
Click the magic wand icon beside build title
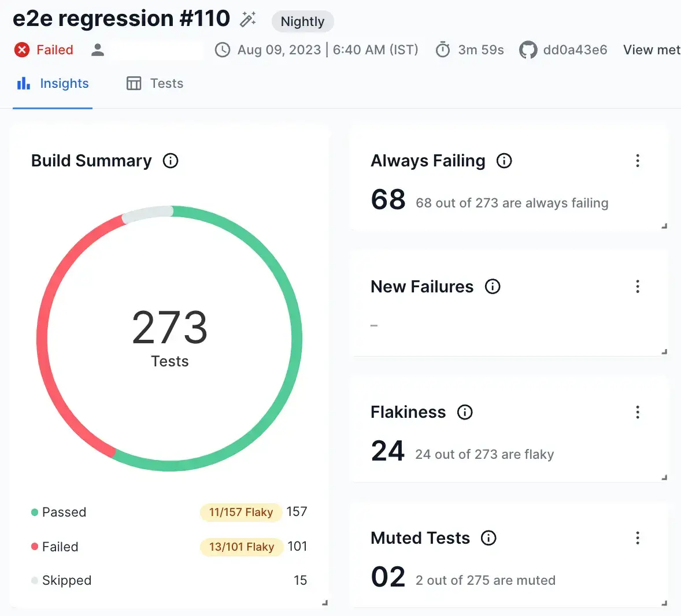(248, 19)
